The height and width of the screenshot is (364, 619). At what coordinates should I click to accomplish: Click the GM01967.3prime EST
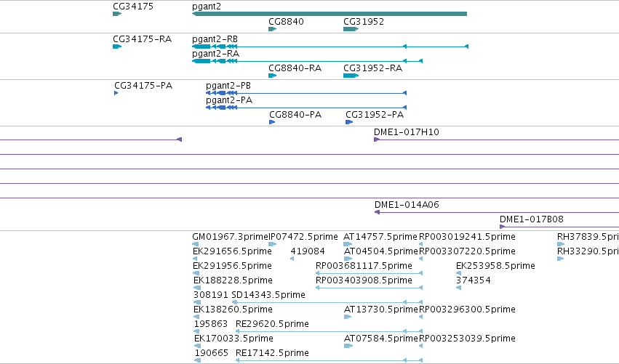click(x=196, y=244)
